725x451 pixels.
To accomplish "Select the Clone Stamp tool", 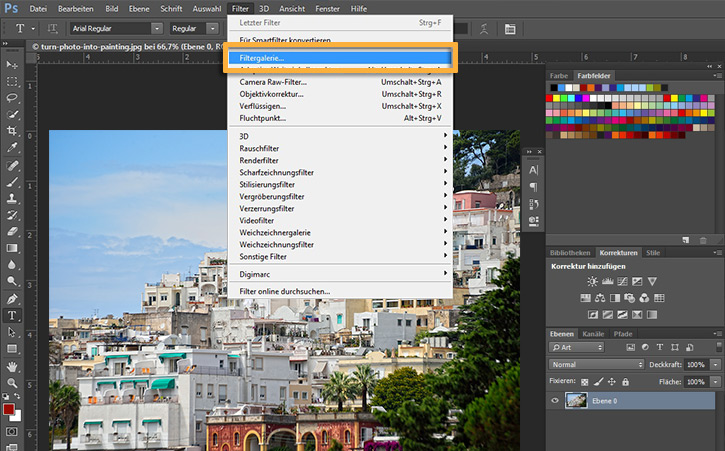I will 12,198.
